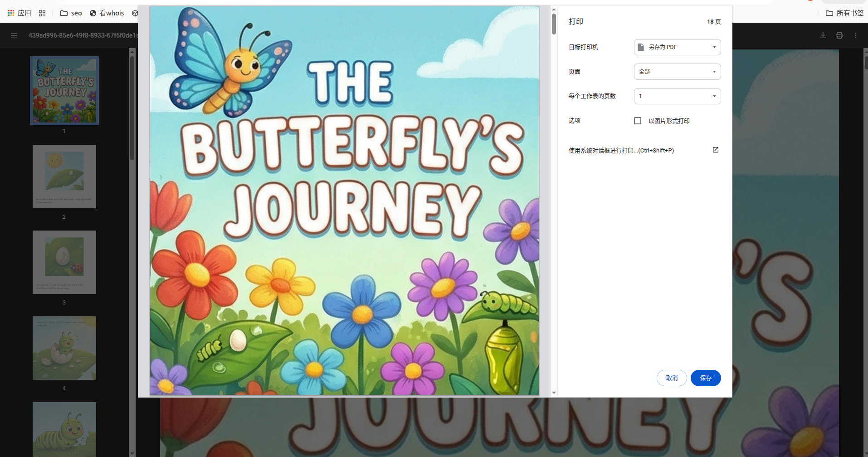Open system print dialog link
This screenshot has height=457, width=868.
pyautogui.click(x=621, y=150)
